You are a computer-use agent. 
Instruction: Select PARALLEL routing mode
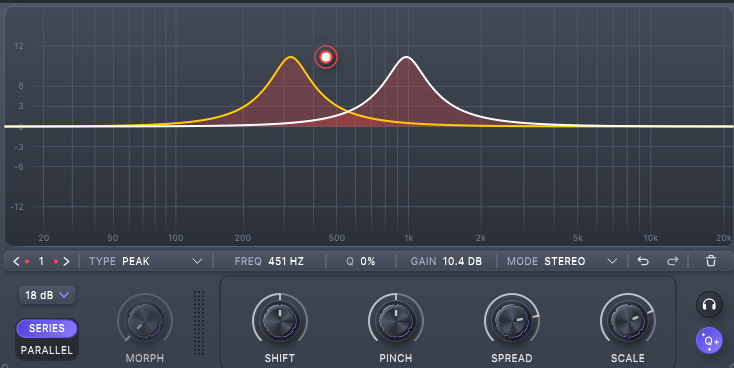[47, 350]
